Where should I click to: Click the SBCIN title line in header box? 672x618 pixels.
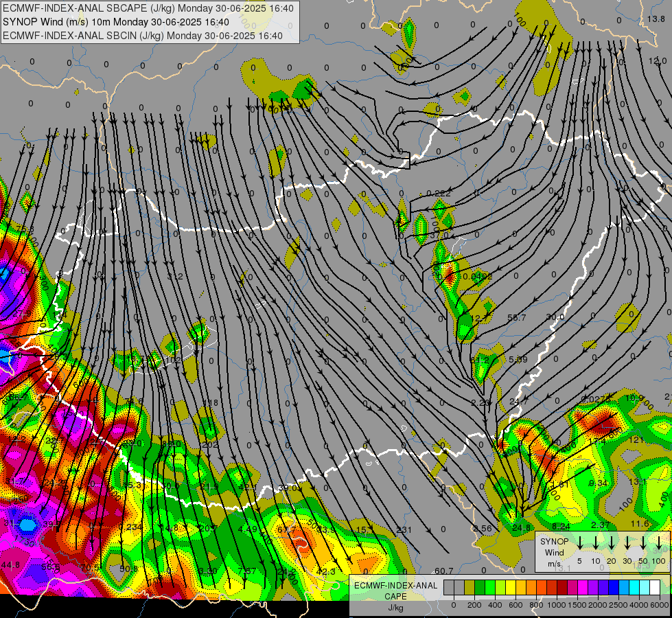tap(143, 36)
